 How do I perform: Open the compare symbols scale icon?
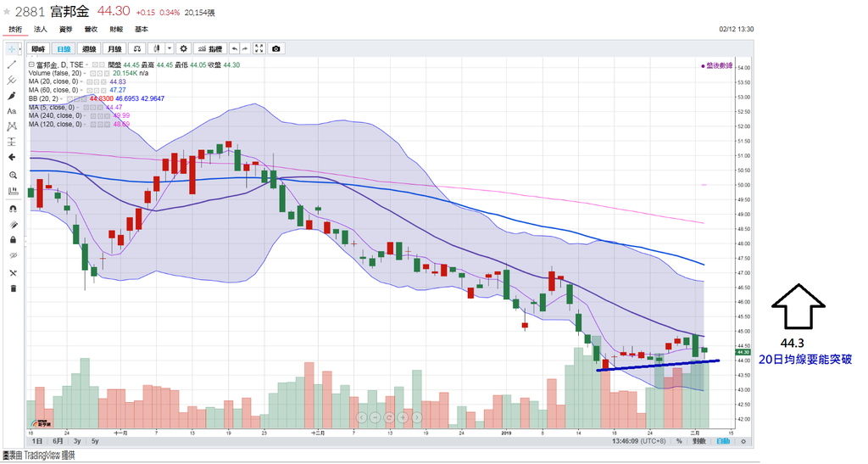point(137,48)
